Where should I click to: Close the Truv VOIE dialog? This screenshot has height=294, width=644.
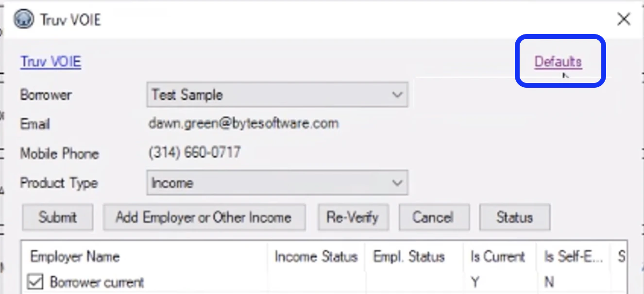(x=624, y=19)
